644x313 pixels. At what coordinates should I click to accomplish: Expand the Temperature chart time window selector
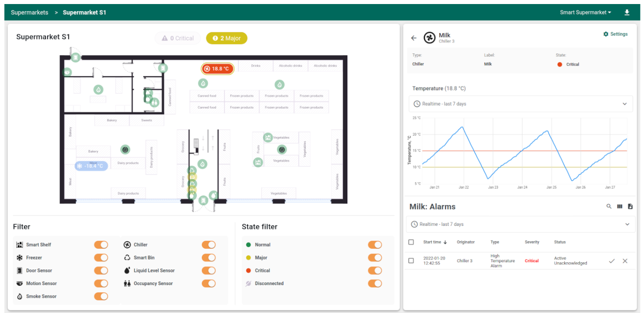tap(520, 104)
